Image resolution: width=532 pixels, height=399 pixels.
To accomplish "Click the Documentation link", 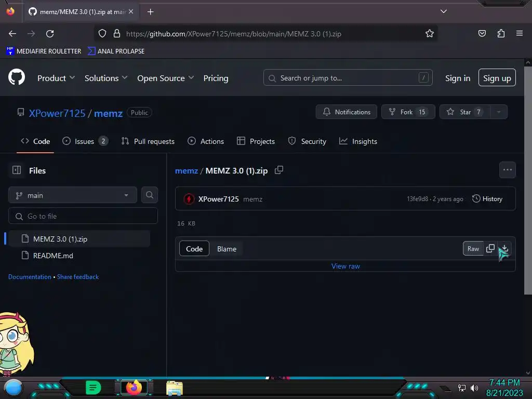I will point(30,277).
